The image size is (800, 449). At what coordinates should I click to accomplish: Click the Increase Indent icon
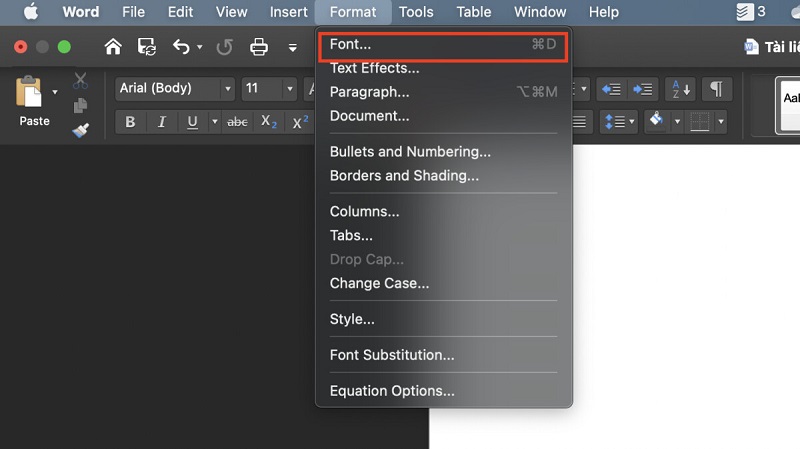pos(643,89)
